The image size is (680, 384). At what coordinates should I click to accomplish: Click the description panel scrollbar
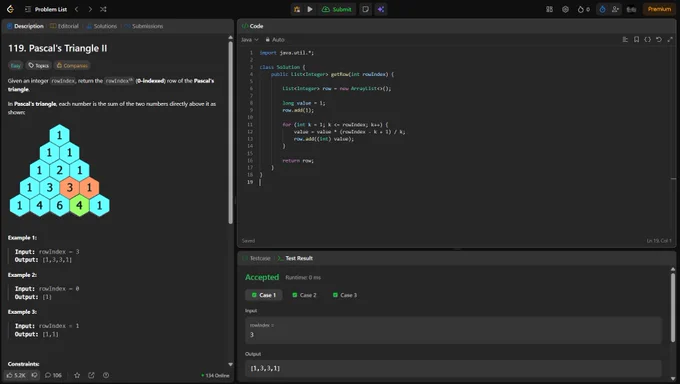230,132
